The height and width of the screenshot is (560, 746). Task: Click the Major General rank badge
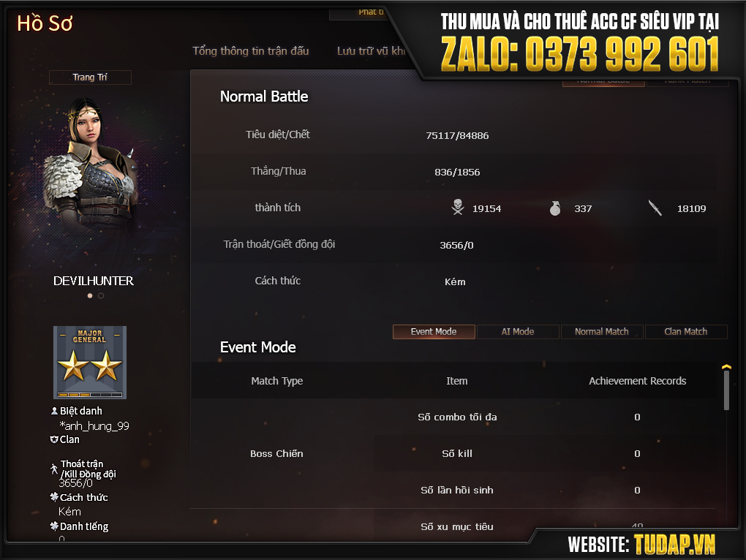(x=90, y=362)
